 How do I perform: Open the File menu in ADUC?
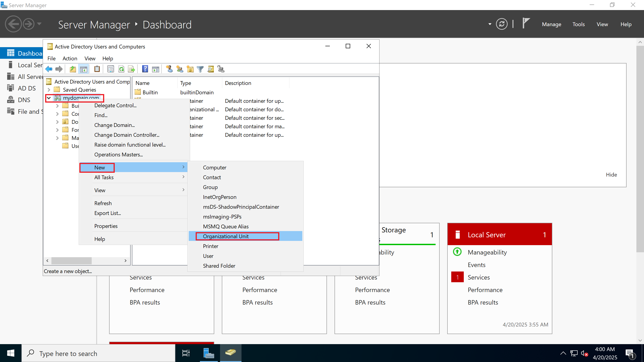click(x=51, y=59)
